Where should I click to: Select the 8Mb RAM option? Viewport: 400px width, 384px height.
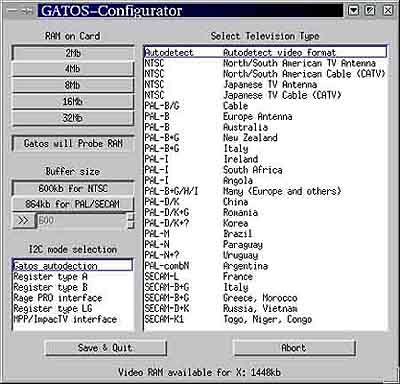[x=73, y=85]
